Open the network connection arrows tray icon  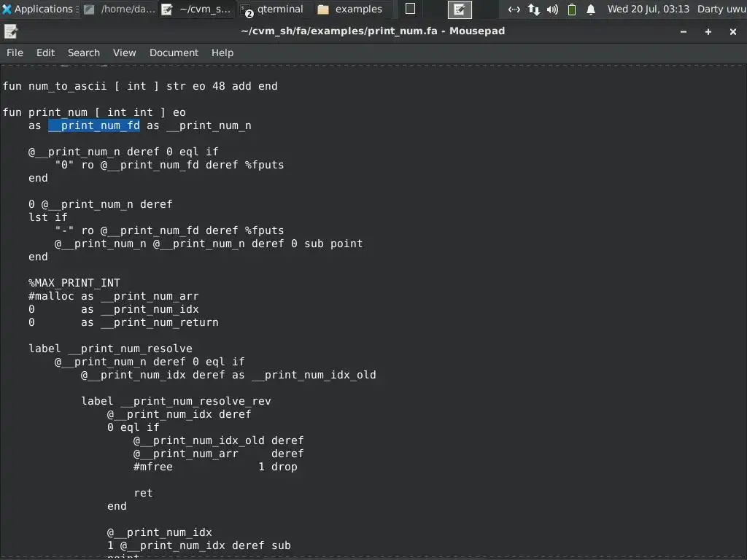514,9
